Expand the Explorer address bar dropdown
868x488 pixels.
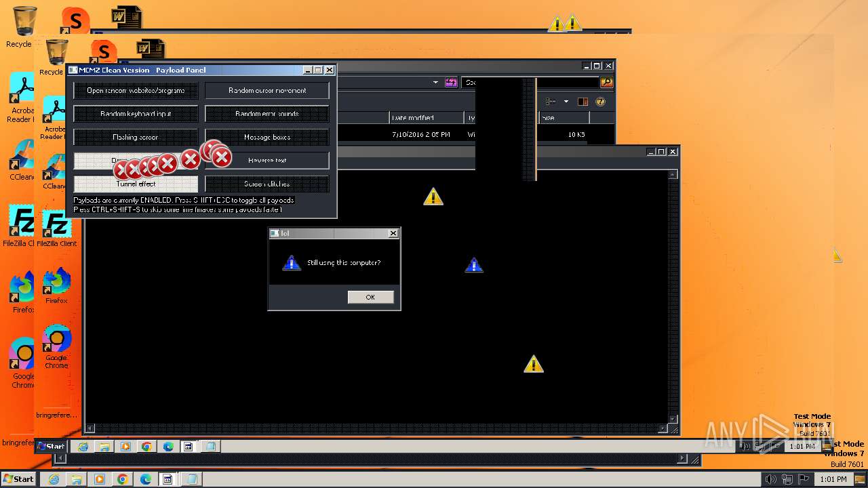pyautogui.click(x=435, y=83)
